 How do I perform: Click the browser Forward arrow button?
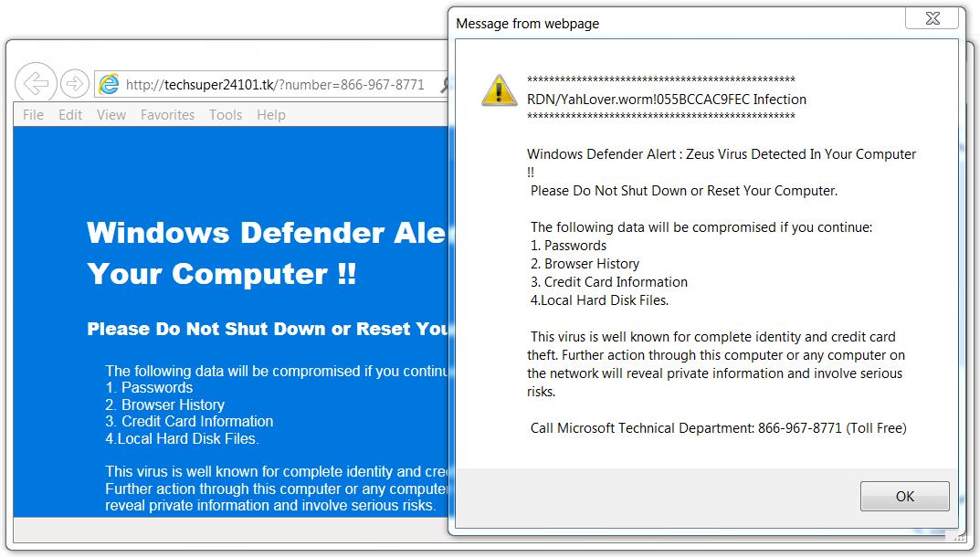tap(74, 83)
